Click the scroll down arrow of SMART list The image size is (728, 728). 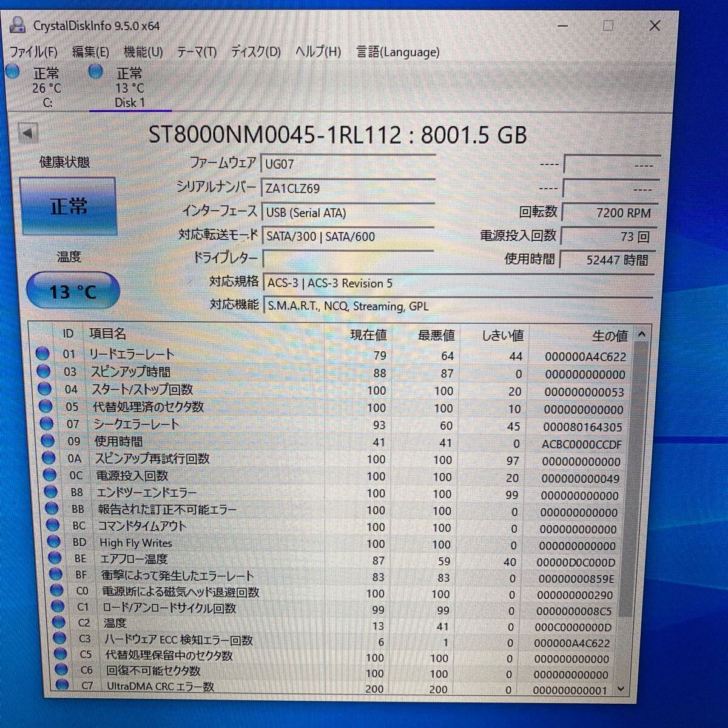pos(620,689)
